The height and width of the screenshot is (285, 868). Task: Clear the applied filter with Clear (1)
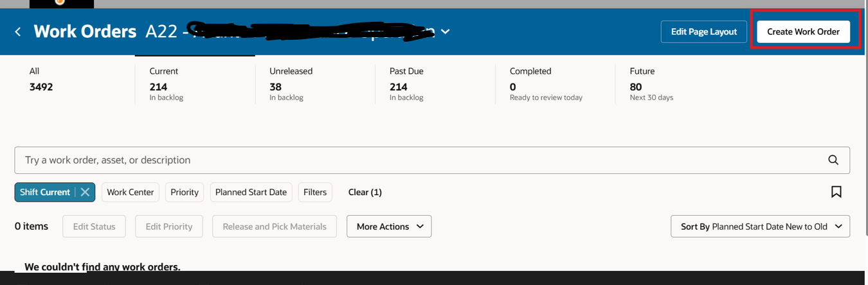point(365,192)
